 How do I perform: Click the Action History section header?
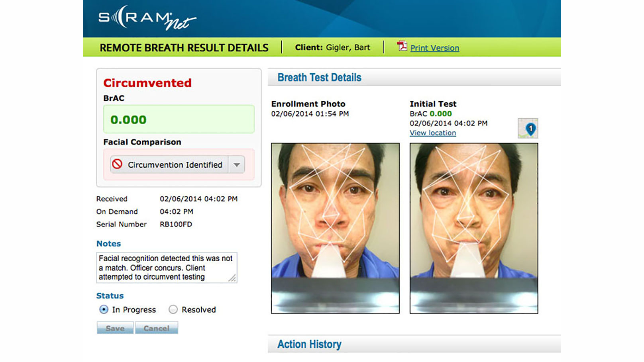tap(309, 344)
